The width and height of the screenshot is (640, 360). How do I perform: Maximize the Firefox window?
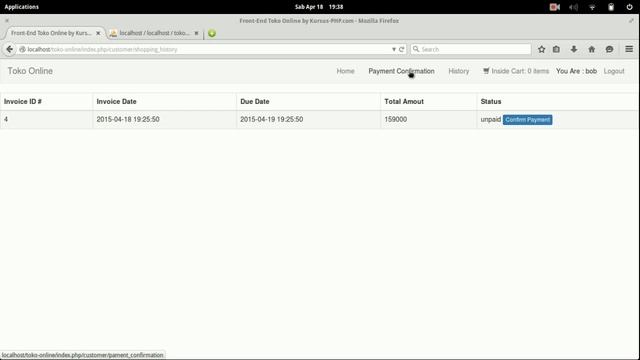631,20
